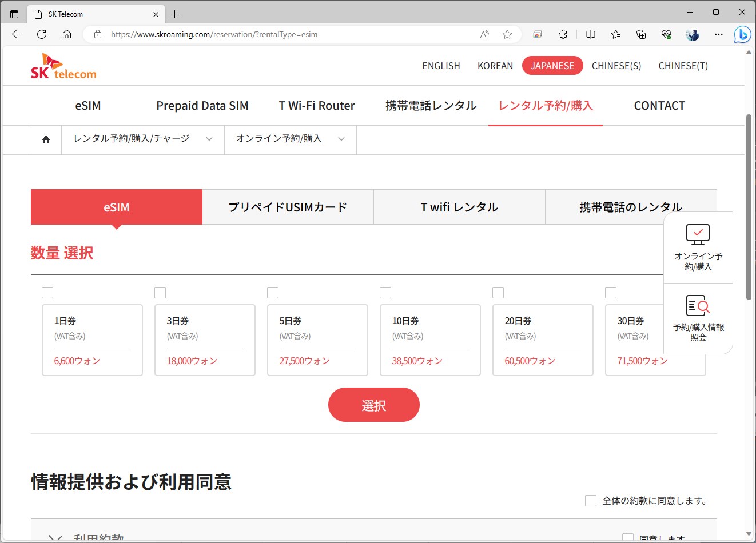This screenshot has height=543, width=756.
Task: Expand the 利用約款 terms section
Action: point(55,537)
